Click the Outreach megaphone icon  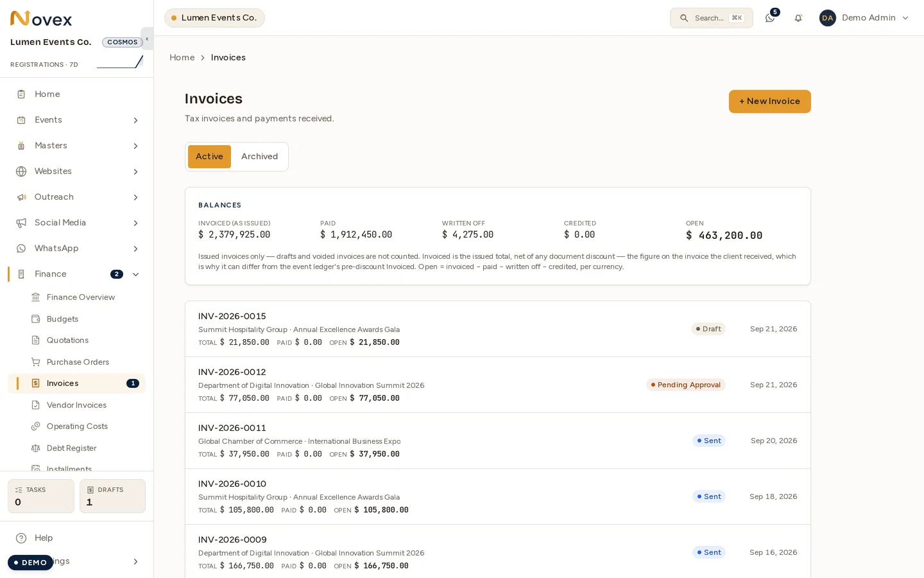21,197
